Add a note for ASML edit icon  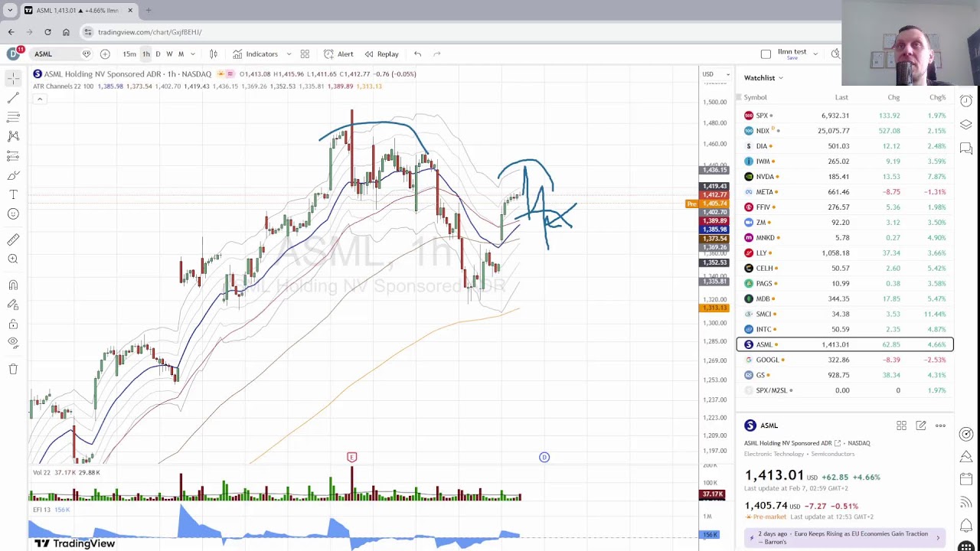point(920,425)
